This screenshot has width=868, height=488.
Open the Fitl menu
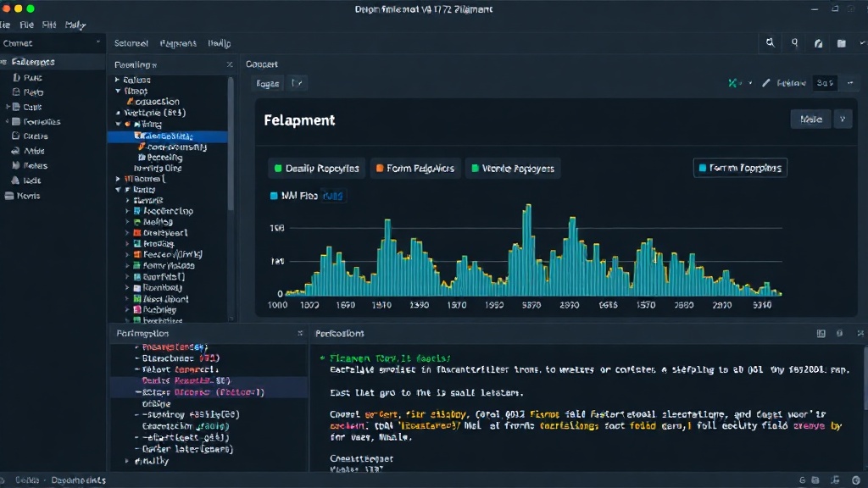click(49, 25)
